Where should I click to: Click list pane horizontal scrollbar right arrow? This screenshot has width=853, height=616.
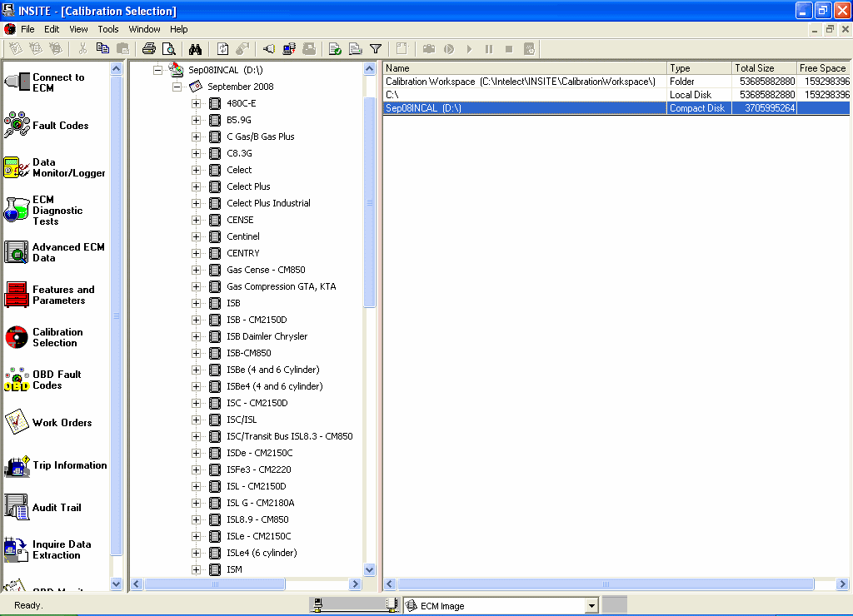pos(843,584)
